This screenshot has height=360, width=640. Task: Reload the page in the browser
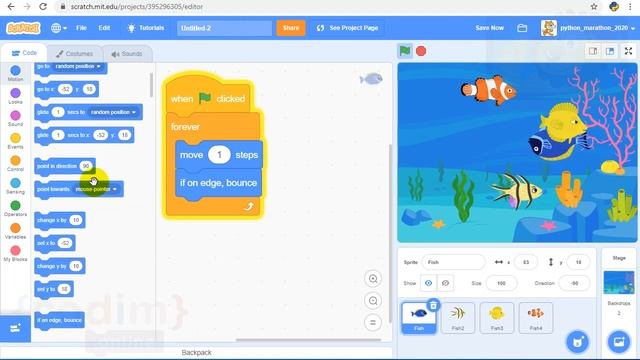click(42, 7)
